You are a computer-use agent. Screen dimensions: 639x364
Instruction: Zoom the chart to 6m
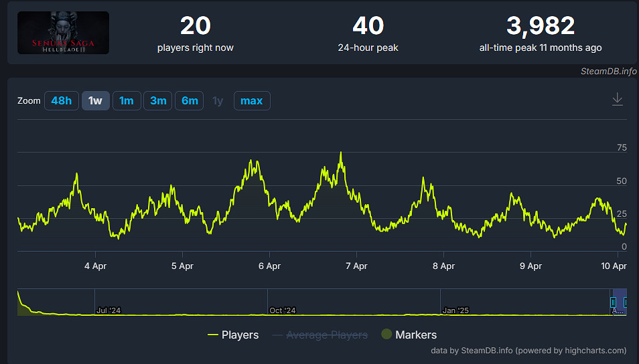point(190,101)
